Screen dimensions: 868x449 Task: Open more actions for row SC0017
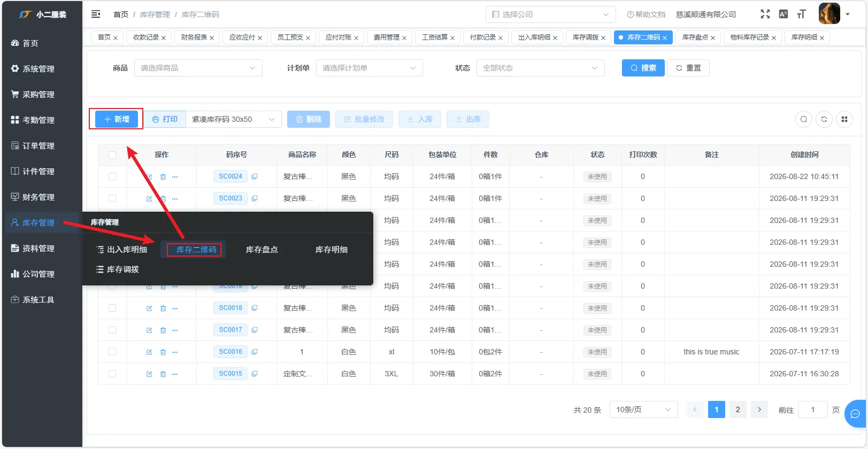(175, 330)
